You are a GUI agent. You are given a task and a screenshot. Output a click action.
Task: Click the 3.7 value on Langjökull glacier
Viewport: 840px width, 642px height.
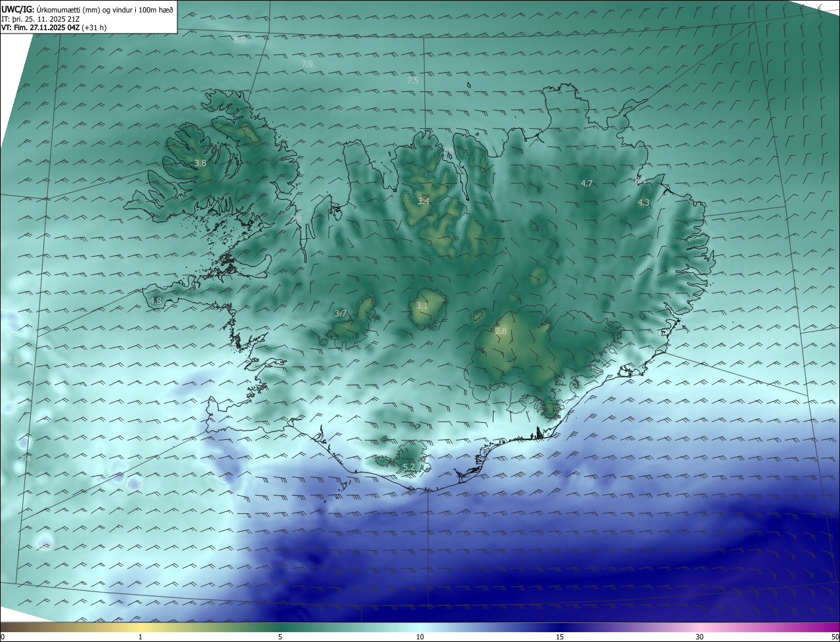[x=340, y=314]
